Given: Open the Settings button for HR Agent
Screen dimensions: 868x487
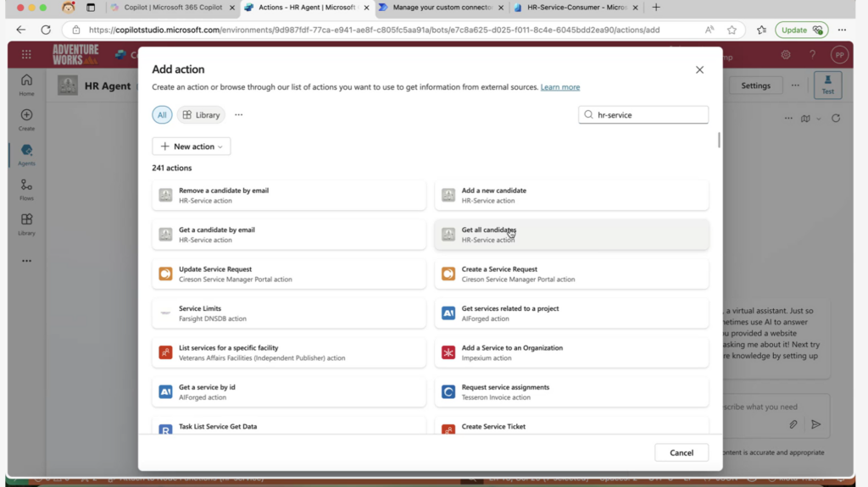Looking at the screenshot, I should point(755,86).
